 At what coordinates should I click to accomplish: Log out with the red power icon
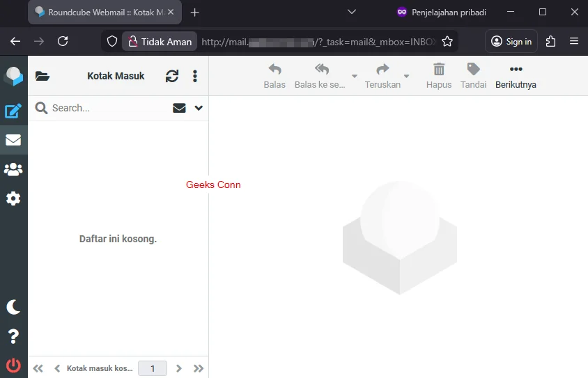point(13,365)
